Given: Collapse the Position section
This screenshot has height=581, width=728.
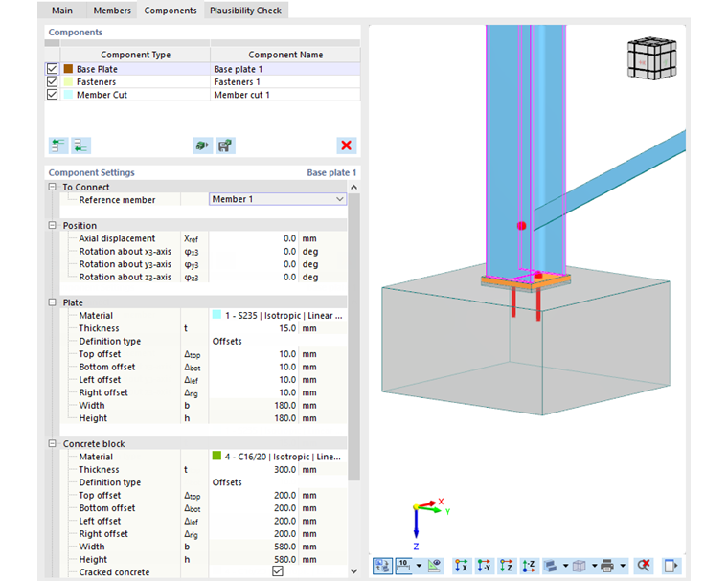Looking at the screenshot, I should (53, 225).
